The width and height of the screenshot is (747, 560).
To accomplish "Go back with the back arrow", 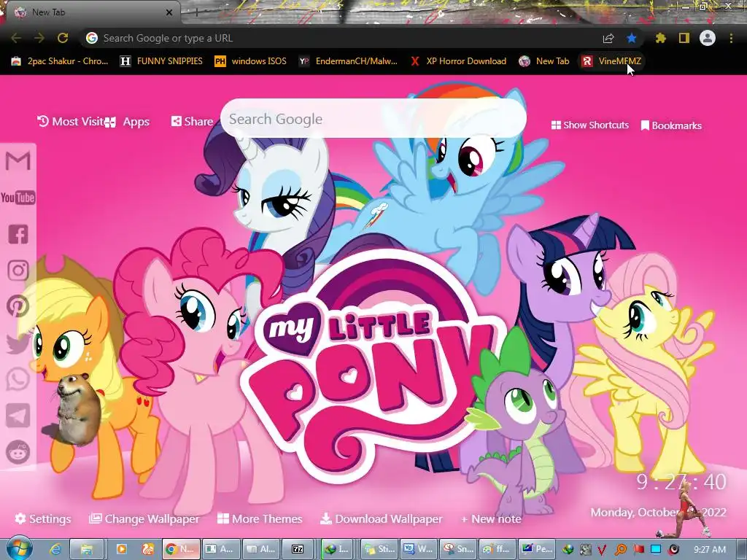I will (x=16, y=38).
